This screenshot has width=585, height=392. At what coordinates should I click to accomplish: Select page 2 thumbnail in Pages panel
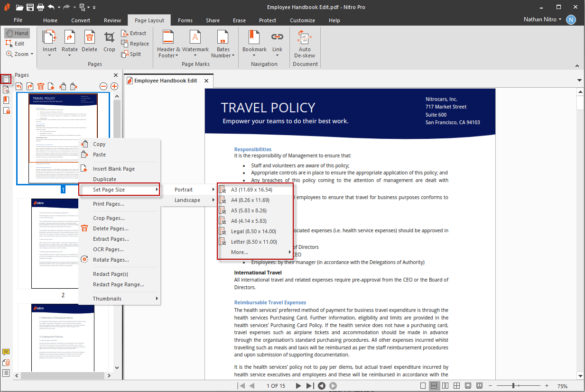63,243
